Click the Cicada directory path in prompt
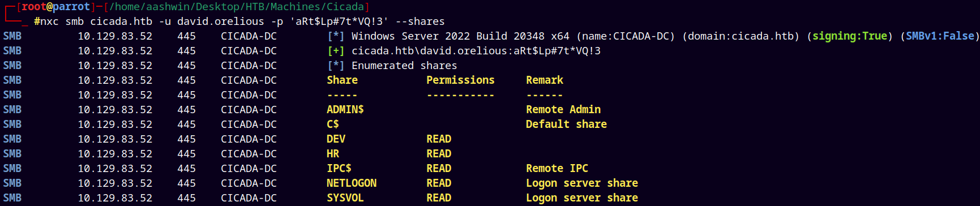 pos(237,7)
